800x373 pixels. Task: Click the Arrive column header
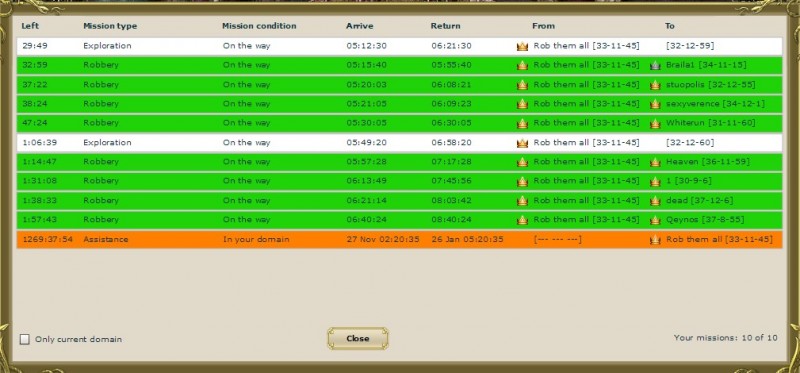[360, 26]
